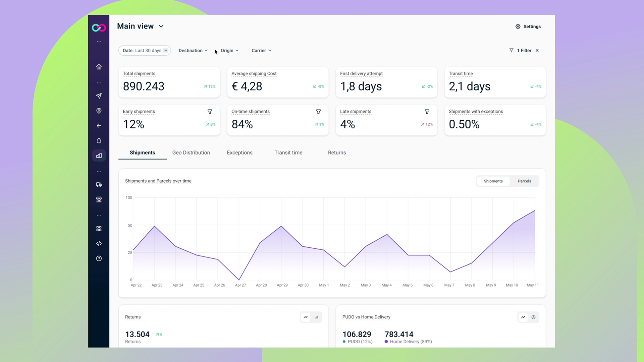This screenshot has width=644, height=362.
Task: Switch to the Returns tab
Action: pos(337,153)
